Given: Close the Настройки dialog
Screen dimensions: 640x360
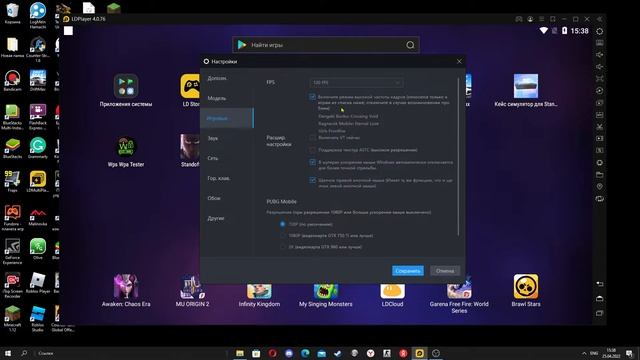Looking at the screenshot, I should pyautogui.click(x=459, y=61).
